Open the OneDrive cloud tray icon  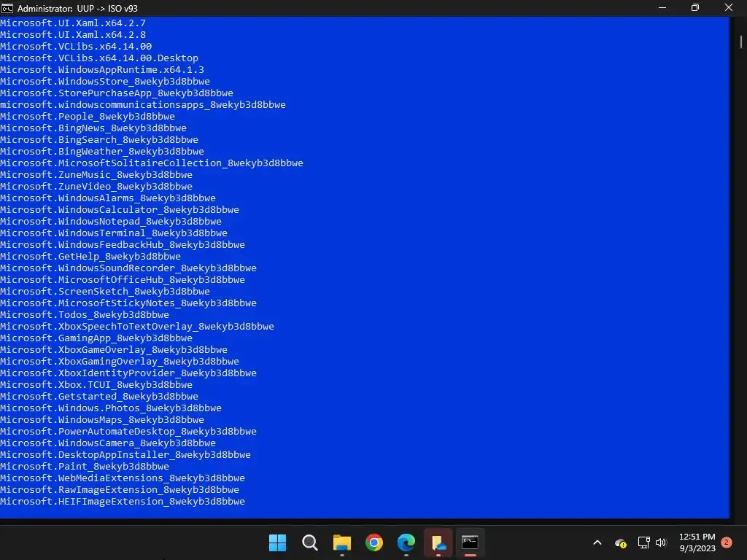click(620, 542)
